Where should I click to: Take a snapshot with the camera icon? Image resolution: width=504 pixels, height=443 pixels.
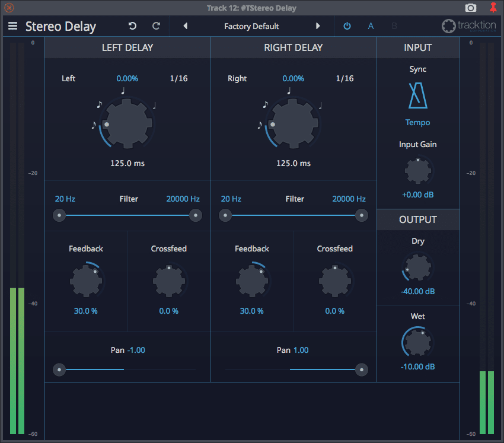coord(471,8)
